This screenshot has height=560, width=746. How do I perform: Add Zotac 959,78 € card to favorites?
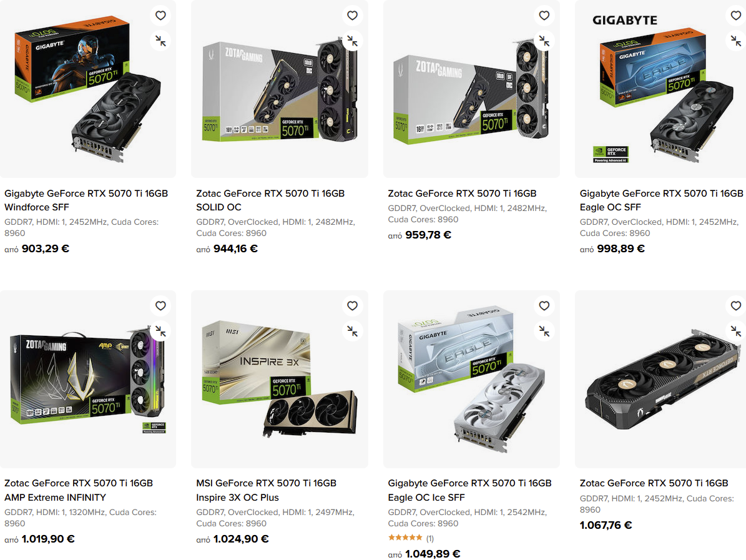pos(544,16)
